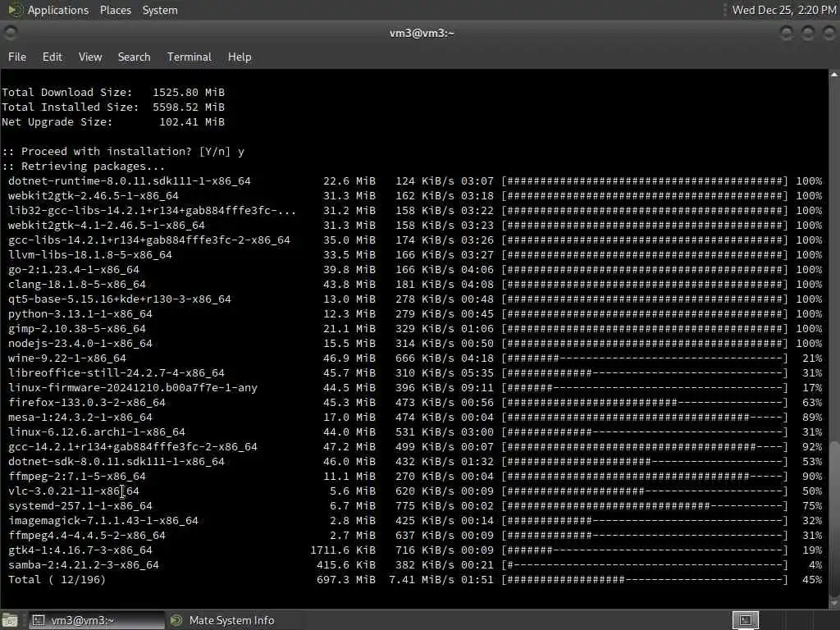The width and height of the screenshot is (840, 630).
Task: Click the ffmpeg-2:7.1-5-x86_64 package name
Action: [76, 477]
